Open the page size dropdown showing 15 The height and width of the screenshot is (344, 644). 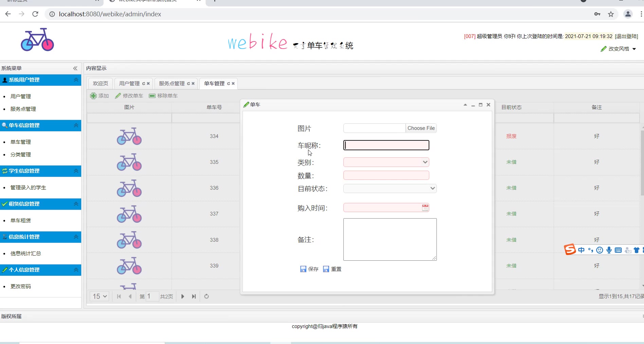(99, 296)
